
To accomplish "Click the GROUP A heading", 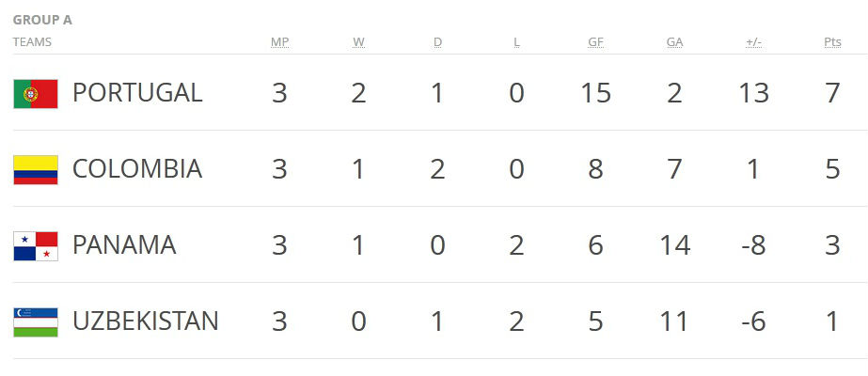I will click(42, 20).
